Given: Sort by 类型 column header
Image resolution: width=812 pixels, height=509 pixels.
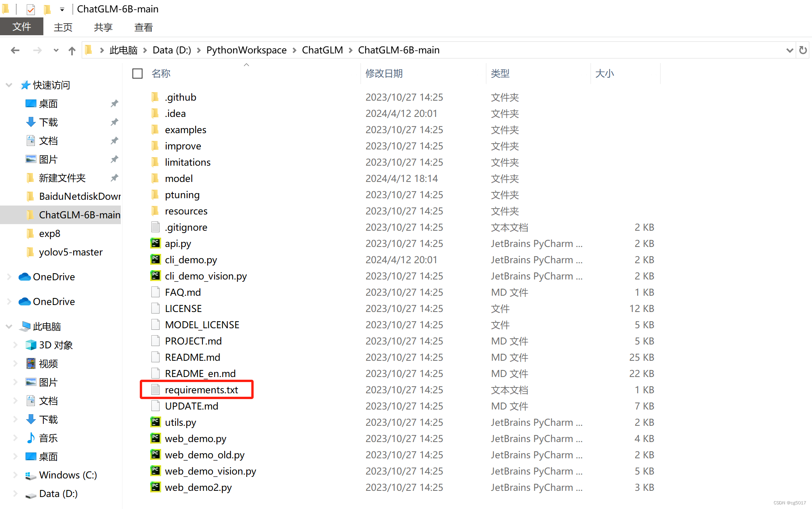Looking at the screenshot, I should [x=500, y=74].
